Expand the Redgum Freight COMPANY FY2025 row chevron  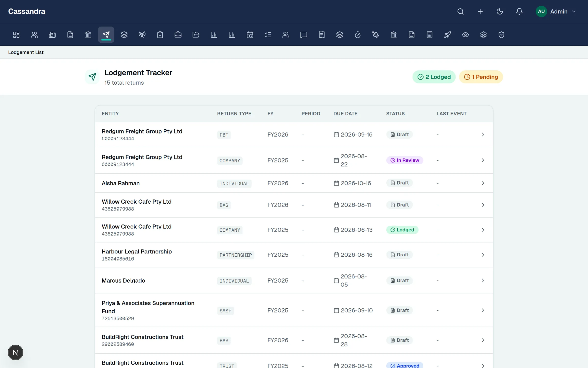[x=483, y=160]
